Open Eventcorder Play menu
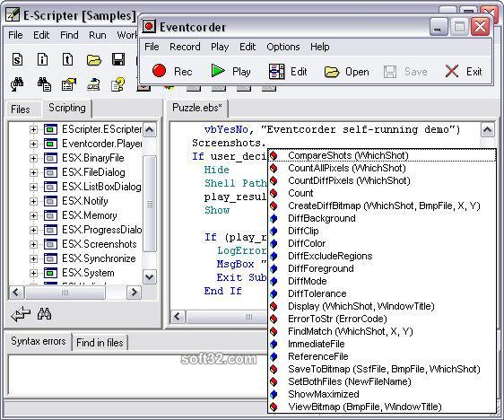This screenshot has width=504, height=420. pos(220,47)
